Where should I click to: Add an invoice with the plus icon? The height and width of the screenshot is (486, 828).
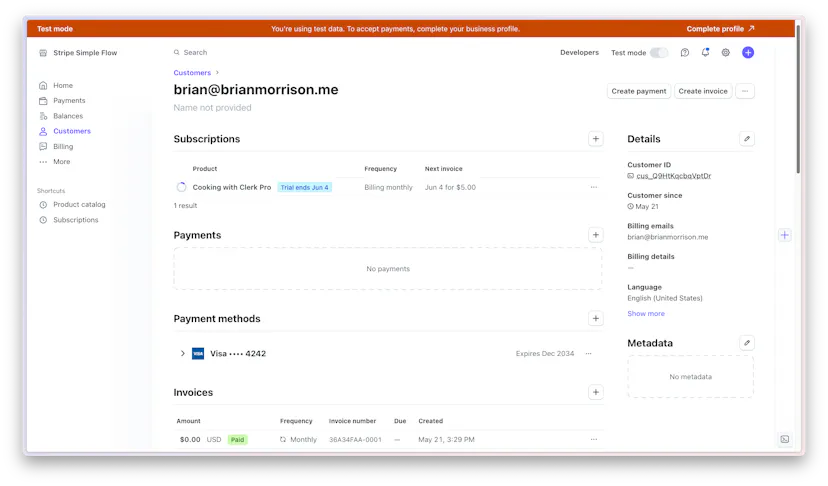click(x=596, y=392)
